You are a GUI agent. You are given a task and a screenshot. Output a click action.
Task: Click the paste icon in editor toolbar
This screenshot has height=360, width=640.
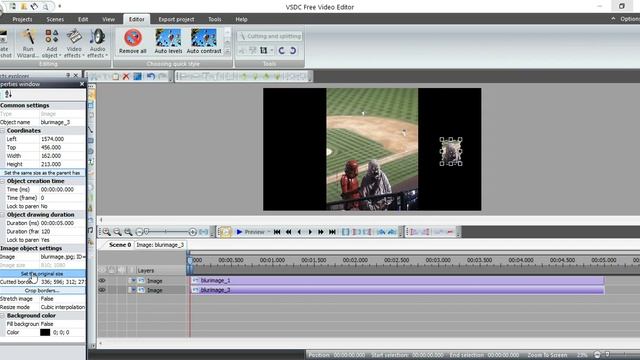click(x=116, y=76)
